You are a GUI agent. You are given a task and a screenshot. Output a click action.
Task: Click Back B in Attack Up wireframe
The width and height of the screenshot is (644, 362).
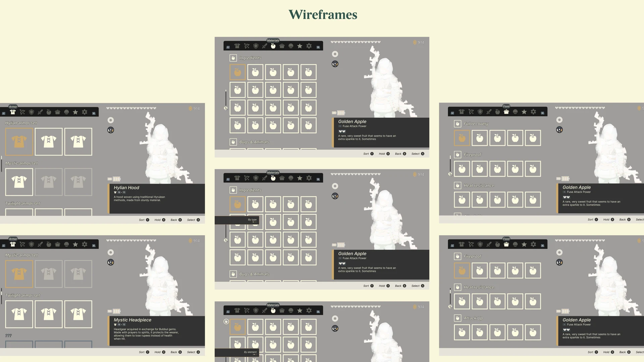point(625,352)
